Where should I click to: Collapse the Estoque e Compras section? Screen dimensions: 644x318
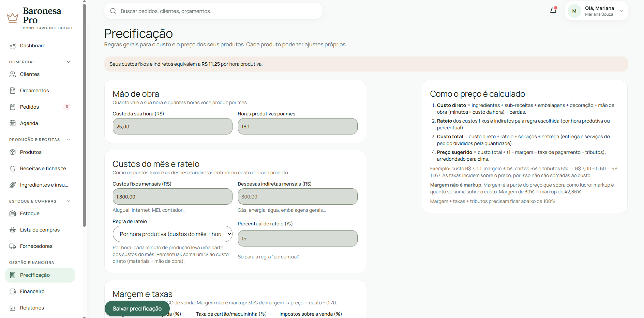tap(69, 201)
